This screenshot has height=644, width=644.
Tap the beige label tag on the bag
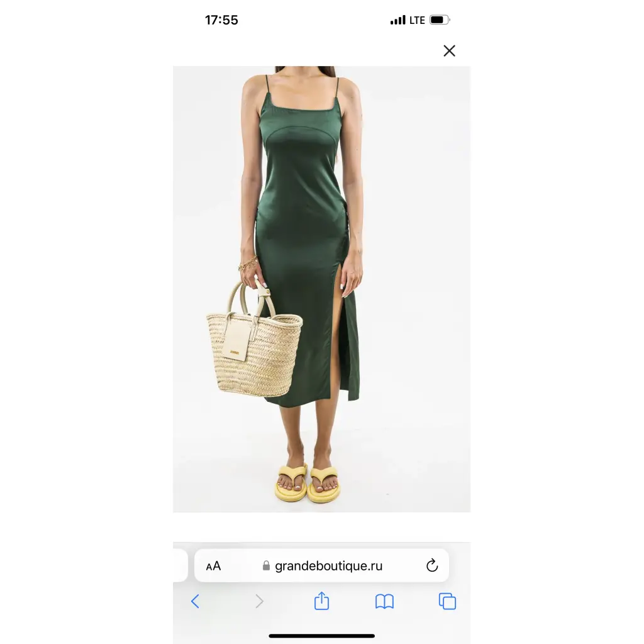237,340
